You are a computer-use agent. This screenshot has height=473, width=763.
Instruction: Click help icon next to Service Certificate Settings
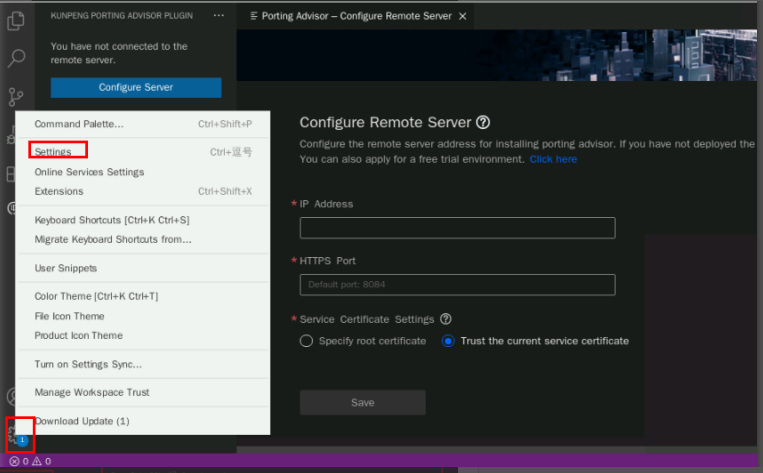tap(446, 319)
